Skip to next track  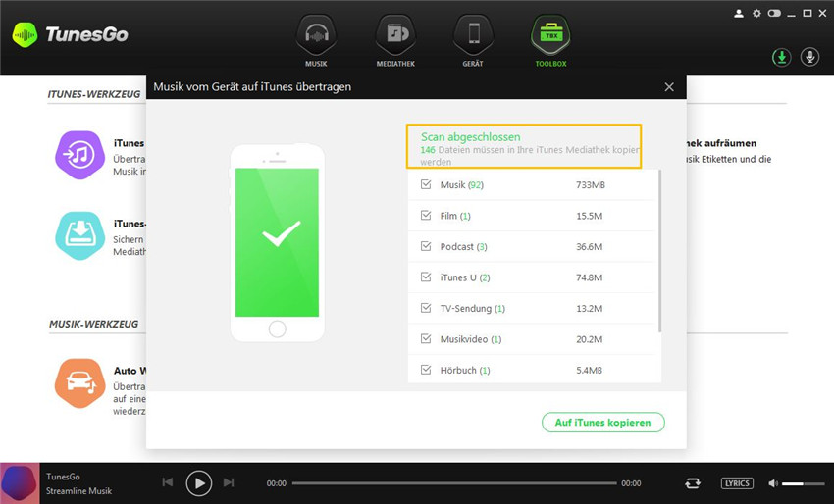pyautogui.click(x=229, y=482)
